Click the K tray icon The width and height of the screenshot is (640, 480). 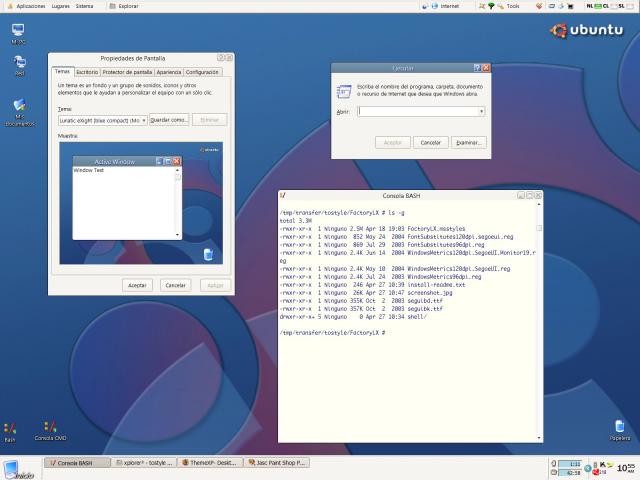click(x=602, y=464)
